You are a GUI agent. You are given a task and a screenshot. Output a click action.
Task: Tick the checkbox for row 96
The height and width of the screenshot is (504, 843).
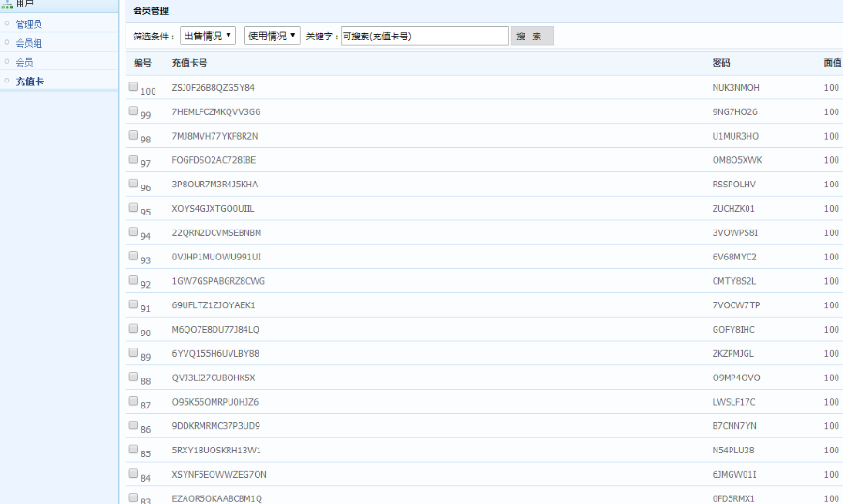[133, 184]
